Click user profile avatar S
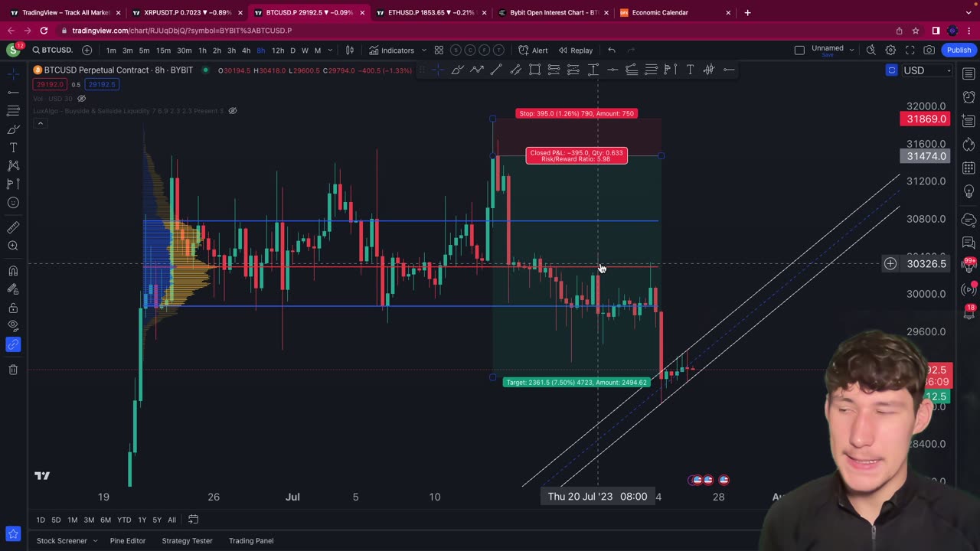The width and height of the screenshot is (980, 551). pos(12,50)
